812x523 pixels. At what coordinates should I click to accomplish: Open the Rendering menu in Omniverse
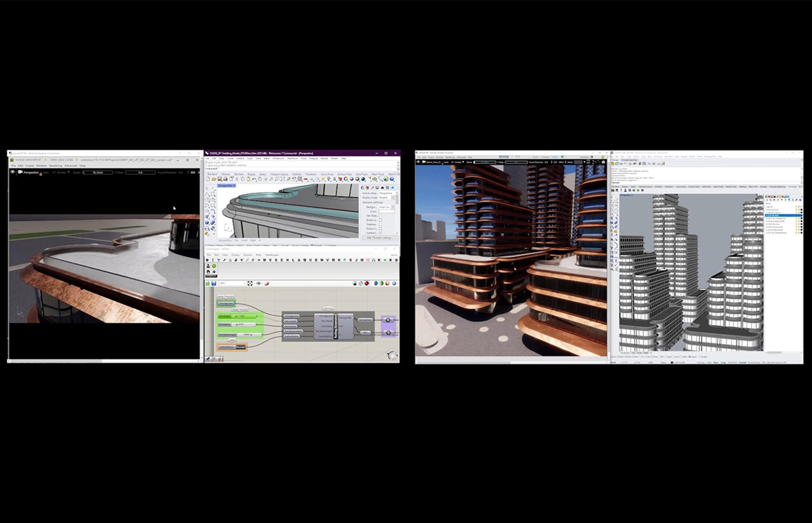click(x=56, y=166)
